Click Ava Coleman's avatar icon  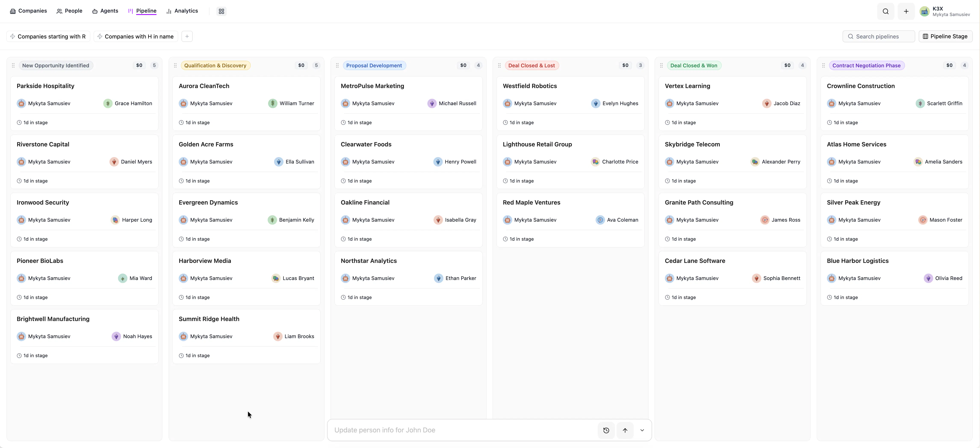[x=600, y=220]
